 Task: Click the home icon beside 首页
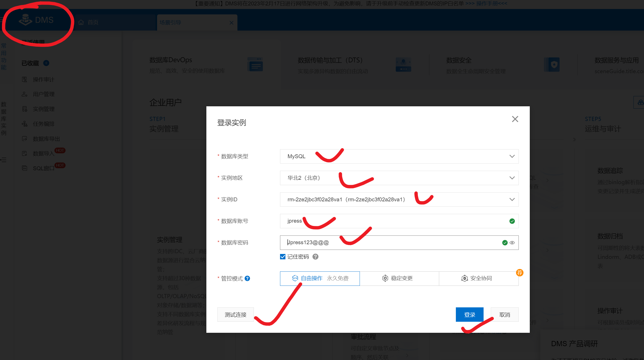click(x=81, y=23)
